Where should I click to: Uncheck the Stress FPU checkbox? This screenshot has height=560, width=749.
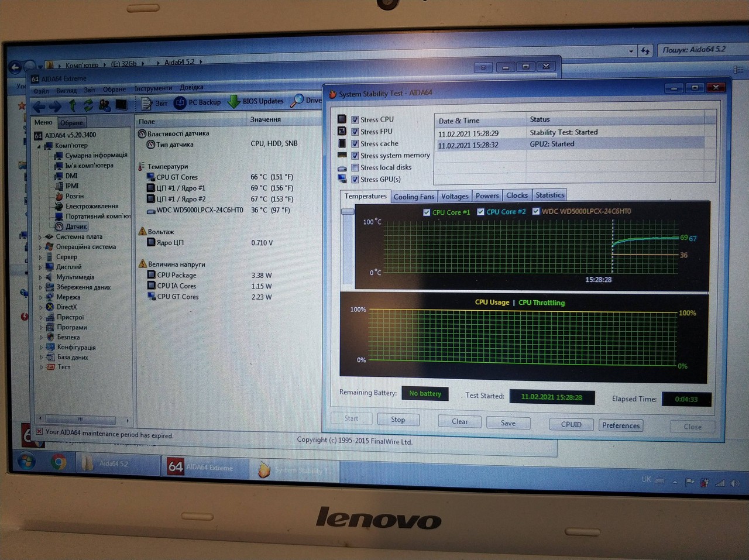coord(355,132)
